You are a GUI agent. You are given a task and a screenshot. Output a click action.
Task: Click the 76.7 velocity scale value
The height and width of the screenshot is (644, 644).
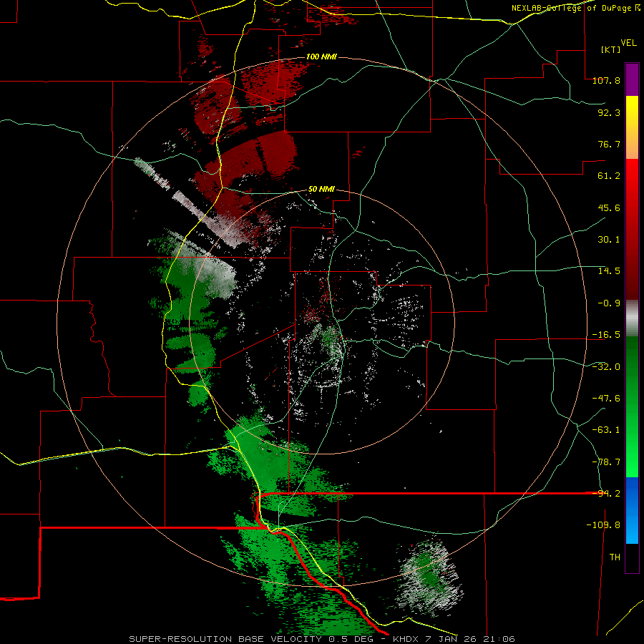(x=609, y=144)
